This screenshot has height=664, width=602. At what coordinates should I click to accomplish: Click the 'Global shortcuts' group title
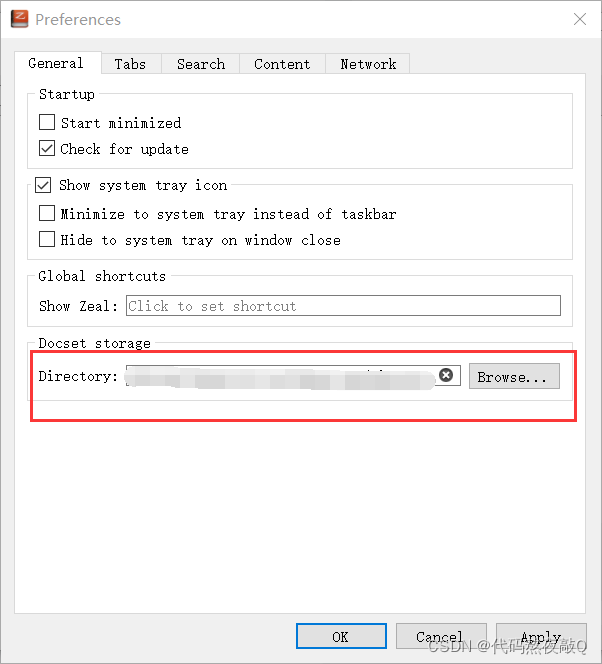(102, 276)
